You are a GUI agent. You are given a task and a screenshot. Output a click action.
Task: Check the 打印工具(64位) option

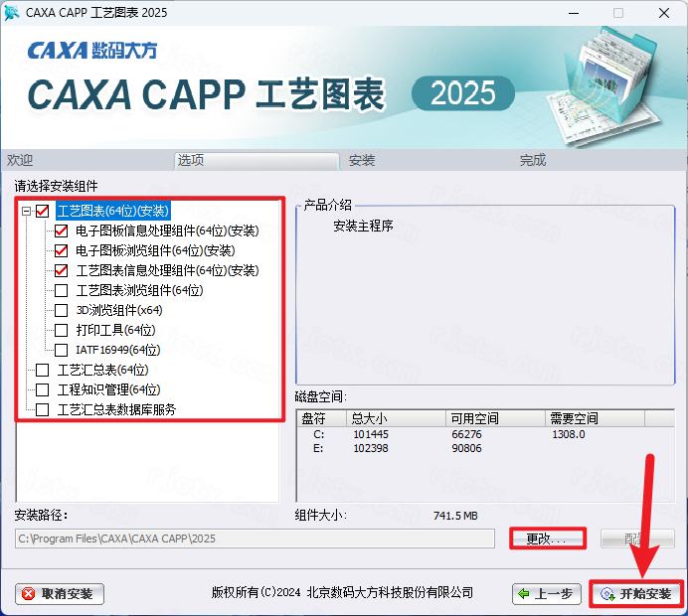coord(62,330)
